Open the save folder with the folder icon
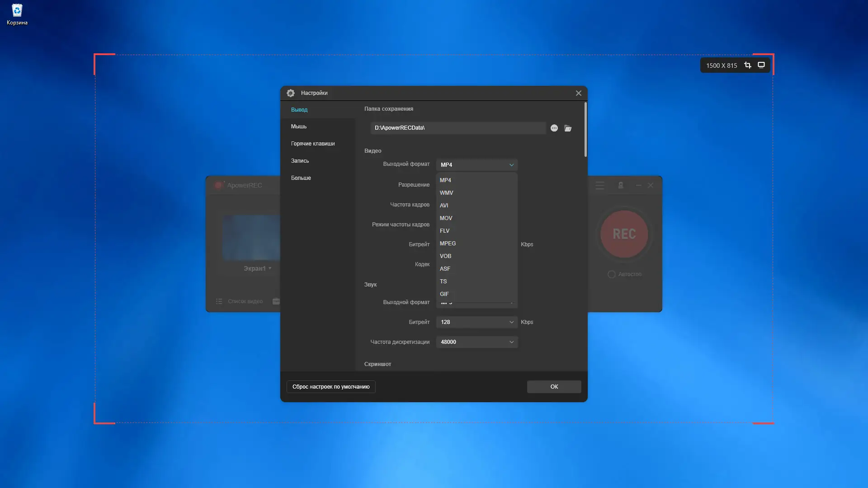This screenshot has width=868, height=488. tap(568, 128)
